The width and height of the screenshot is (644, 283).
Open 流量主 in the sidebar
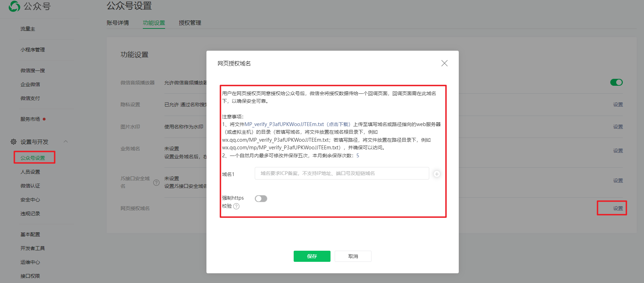(x=28, y=29)
